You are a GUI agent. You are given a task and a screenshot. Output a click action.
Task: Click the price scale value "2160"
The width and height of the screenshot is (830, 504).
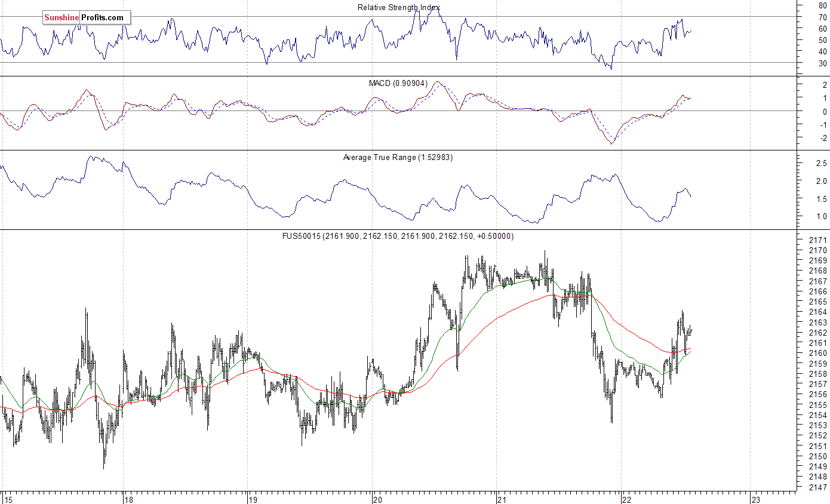819,354
